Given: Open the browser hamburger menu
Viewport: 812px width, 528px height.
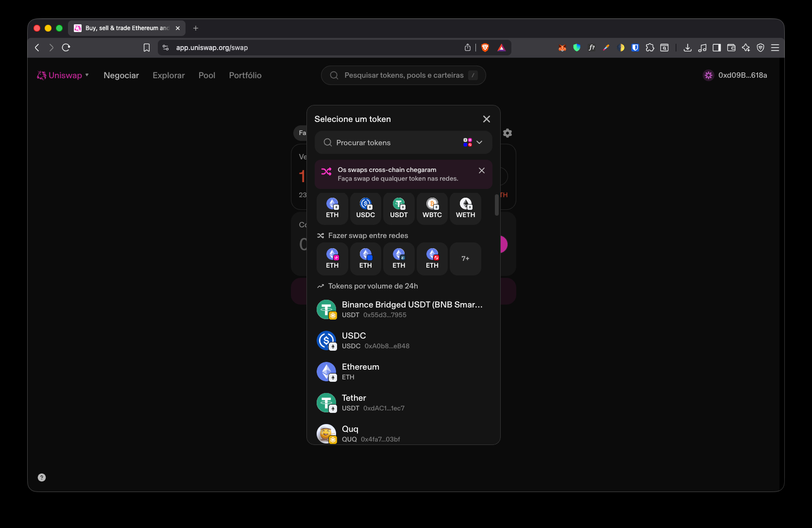Looking at the screenshot, I should click(x=775, y=48).
